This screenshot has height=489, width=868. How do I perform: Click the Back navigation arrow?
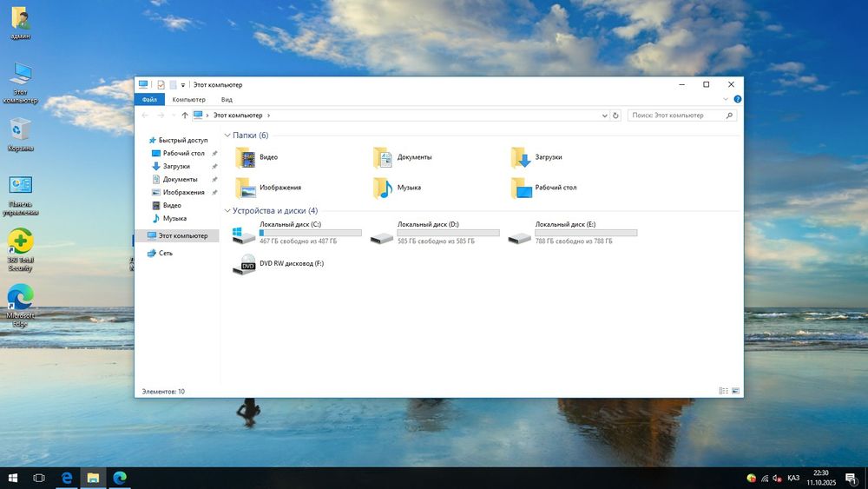pyautogui.click(x=145, y=116)
